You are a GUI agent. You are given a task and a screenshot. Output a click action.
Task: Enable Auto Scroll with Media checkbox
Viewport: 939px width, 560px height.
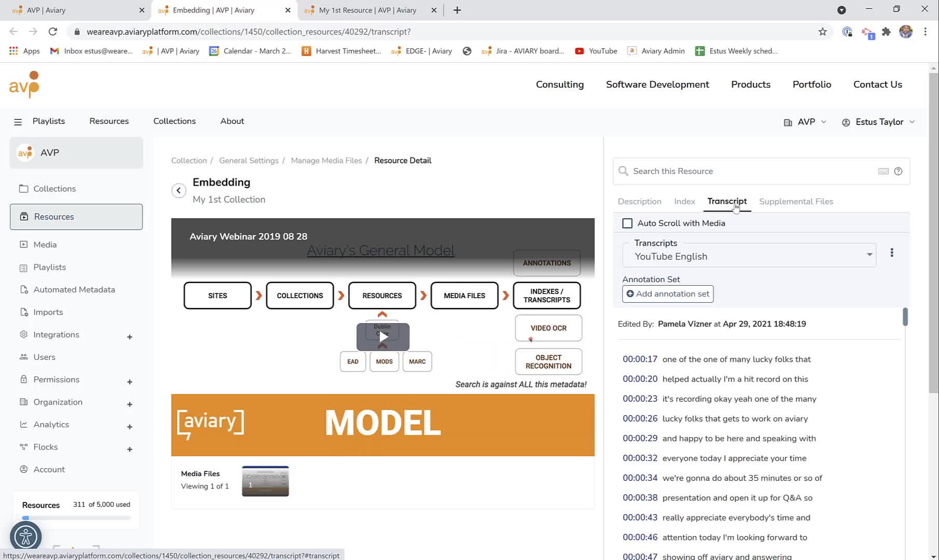tap(627, 223)
